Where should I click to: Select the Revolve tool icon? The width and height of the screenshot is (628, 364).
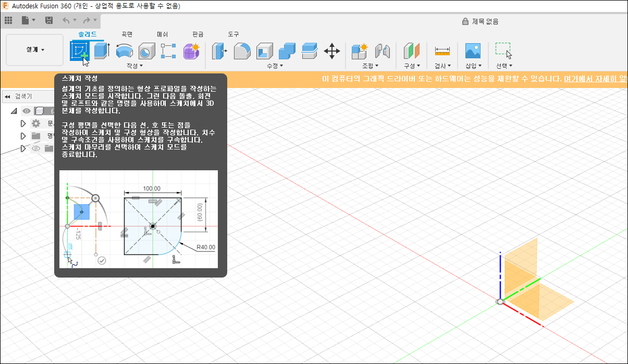point(124,51)
